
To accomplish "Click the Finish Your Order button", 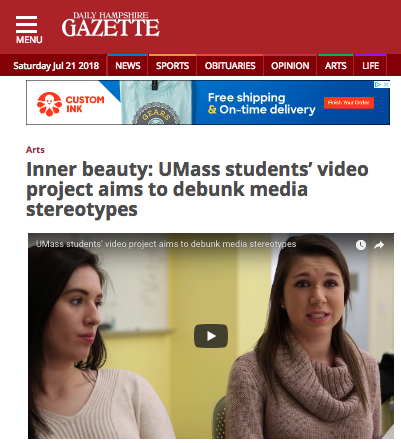I will (x=349, y=103).
